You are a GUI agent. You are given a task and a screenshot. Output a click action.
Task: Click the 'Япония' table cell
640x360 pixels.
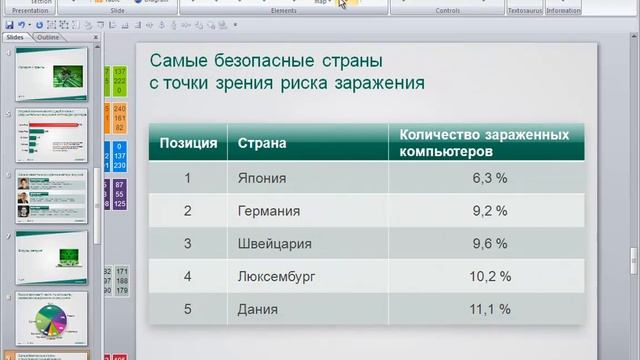pos(308,178)
